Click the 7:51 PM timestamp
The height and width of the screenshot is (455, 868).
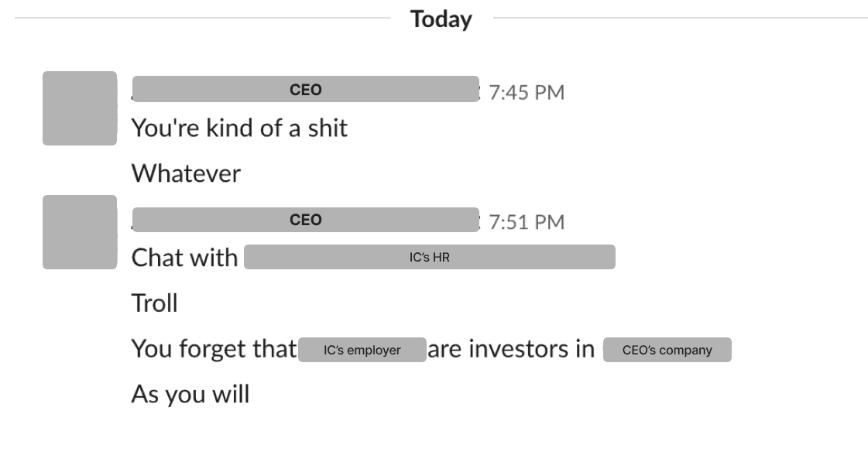tap(527, 223)
